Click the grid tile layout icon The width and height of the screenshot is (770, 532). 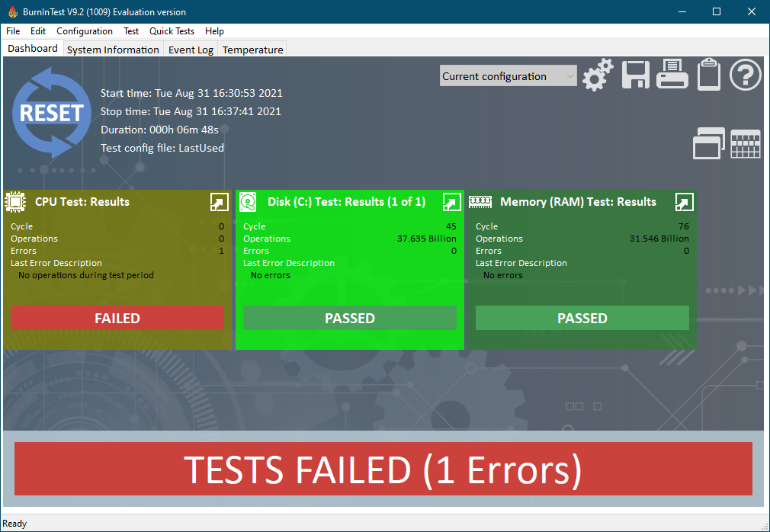pos(746,143)
